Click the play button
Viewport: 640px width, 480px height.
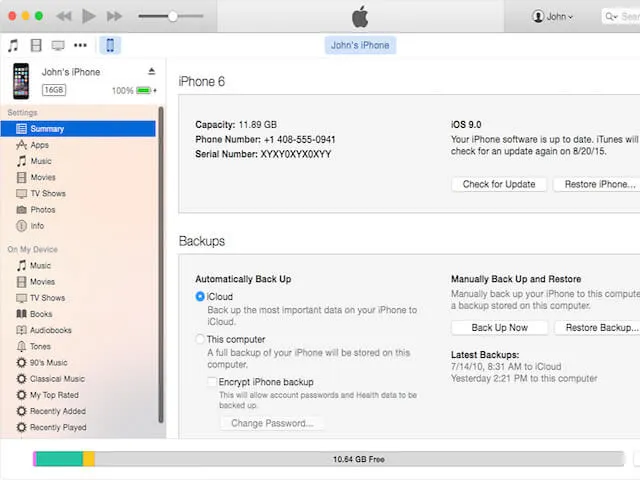[x=89, y=16]
